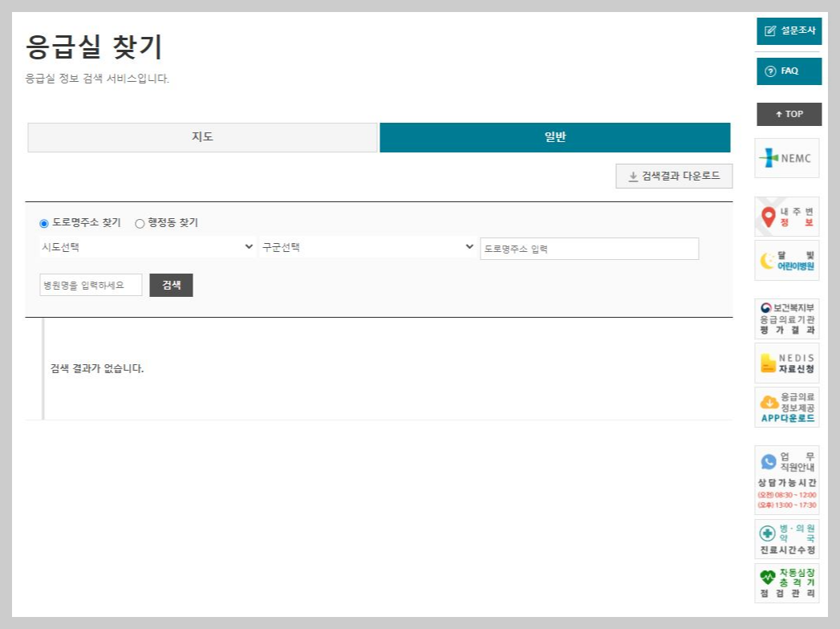View 보건복지부 응급의료기관 평가결과
The height and width of the screenshot is (629, 840).
click(787, 319)
